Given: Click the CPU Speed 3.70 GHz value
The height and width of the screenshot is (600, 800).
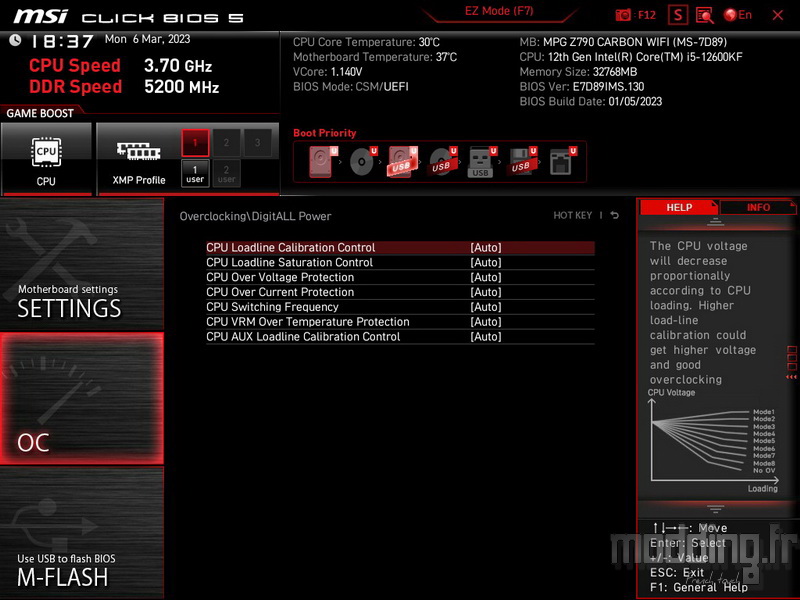Looking at the screenshot, I should 178,65.
